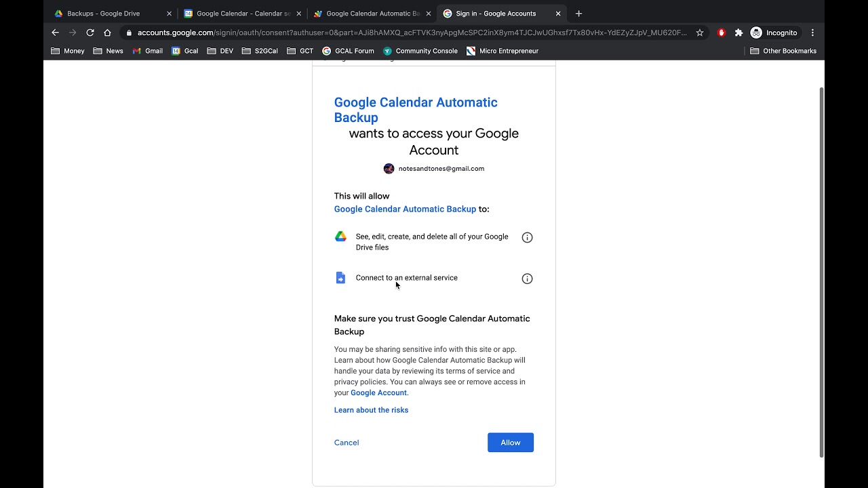The height and width of the screenshot is (488, 868).
Task: Click the browser forward arrow
Action: pyautogui.click(x=73, y=33)
